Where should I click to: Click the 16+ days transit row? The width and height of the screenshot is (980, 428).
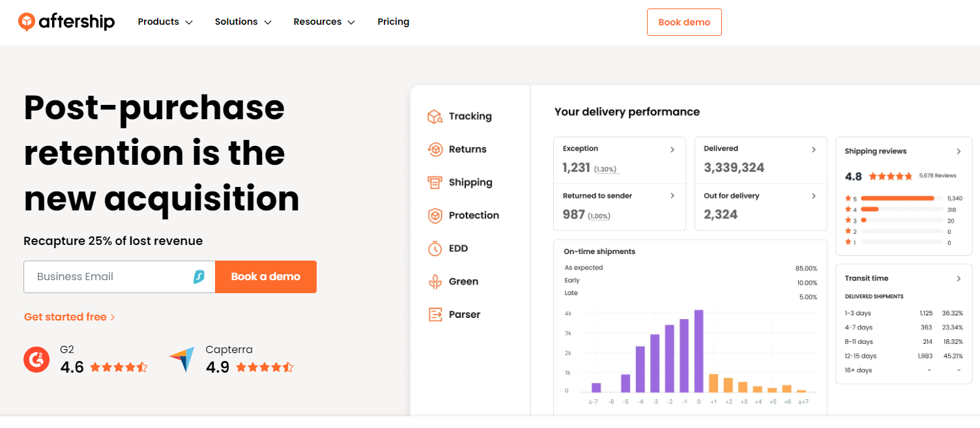pyautogui.click(x=903, y=371)
